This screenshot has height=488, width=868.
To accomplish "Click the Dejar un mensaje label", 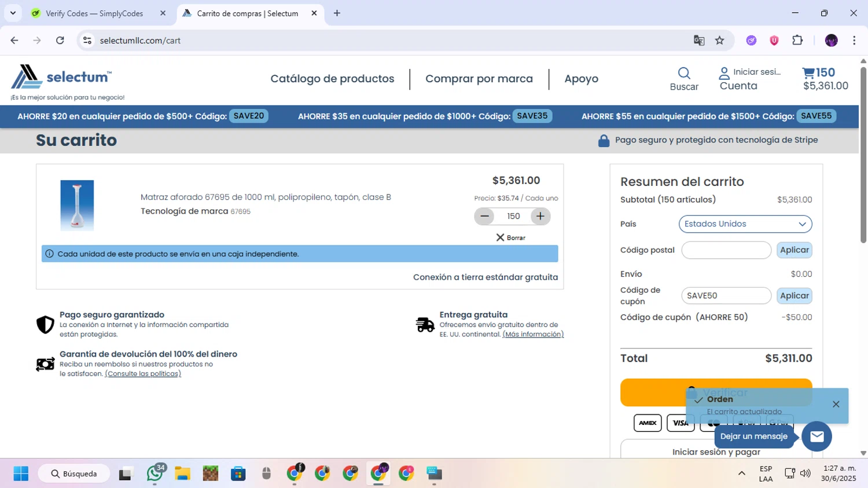I will [753, 436].
